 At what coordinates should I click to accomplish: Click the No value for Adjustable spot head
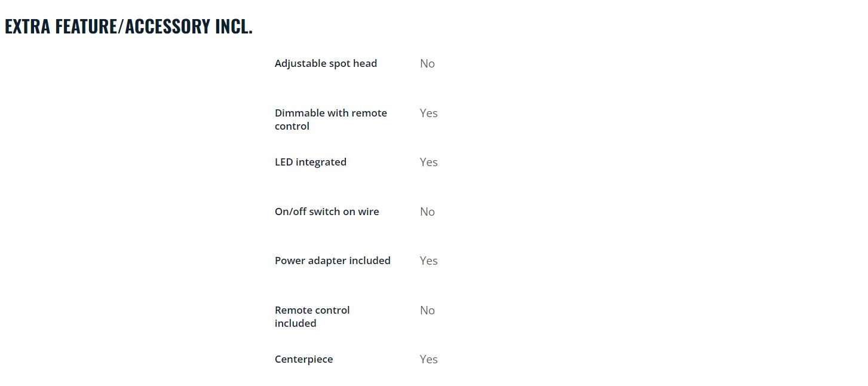tap(427, 63)
